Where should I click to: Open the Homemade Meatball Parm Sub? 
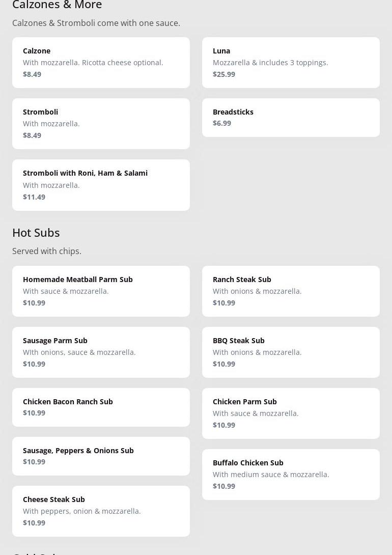[101, 291]
